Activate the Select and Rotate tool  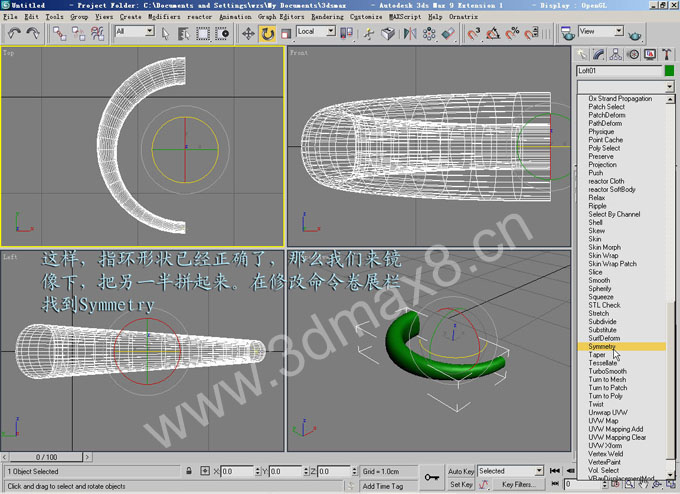[x=267, y=33]
